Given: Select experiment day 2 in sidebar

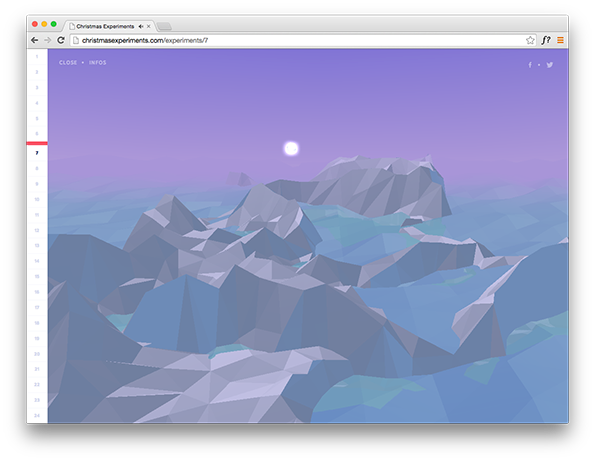Looking at the screenshot, I should (x=37, y=72).
